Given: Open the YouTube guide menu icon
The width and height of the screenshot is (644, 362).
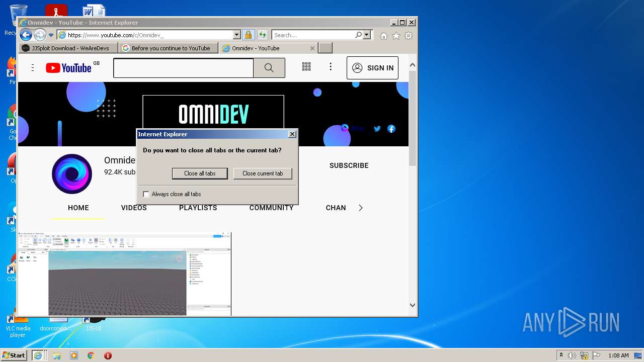Looking at the screenshot, I should 33,68.
